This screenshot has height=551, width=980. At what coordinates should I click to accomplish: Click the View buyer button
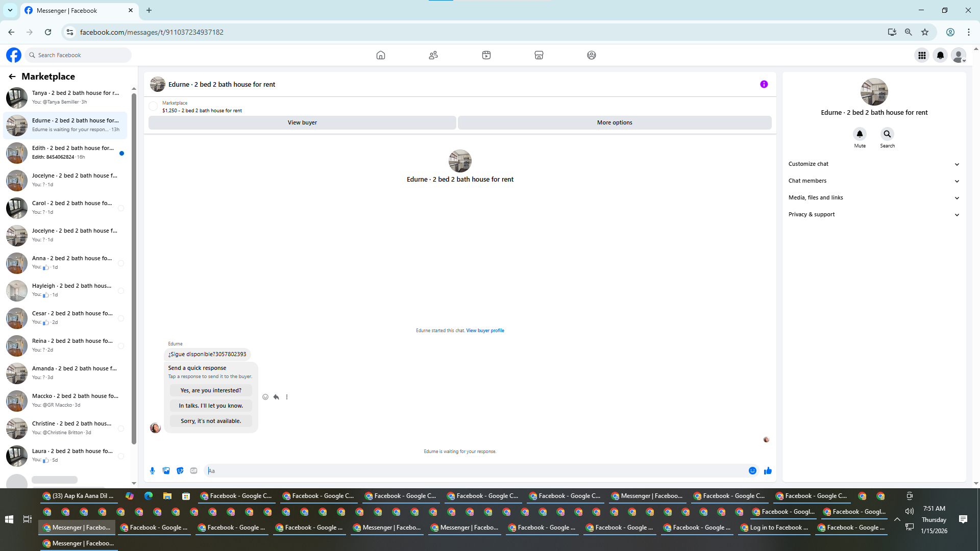(302, 122)
